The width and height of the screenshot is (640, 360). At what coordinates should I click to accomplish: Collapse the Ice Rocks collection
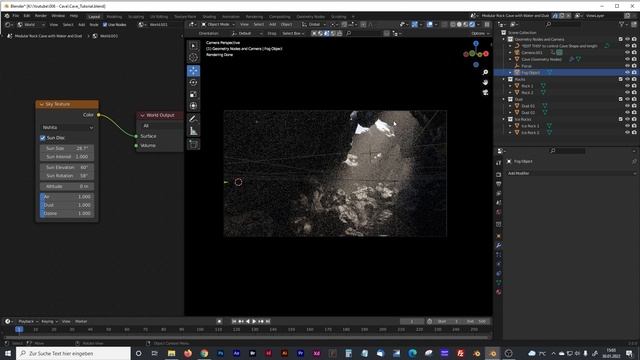click(x=504, y=119)
